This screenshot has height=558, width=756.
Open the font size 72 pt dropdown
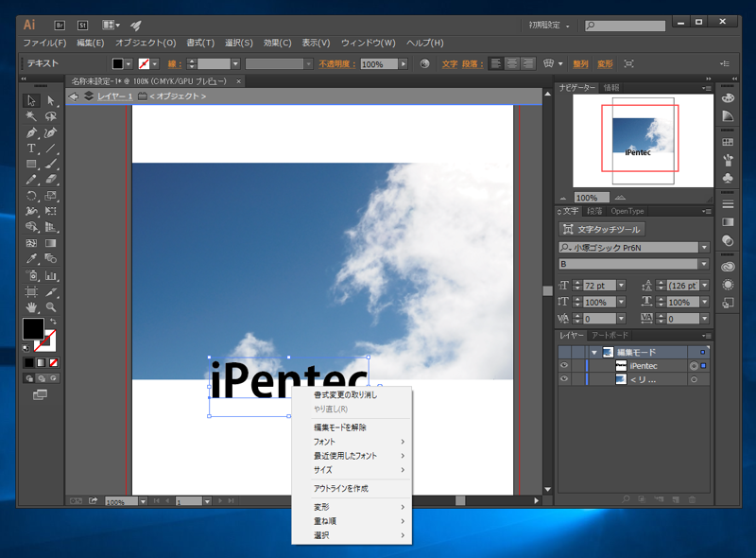tap(621, 286)
